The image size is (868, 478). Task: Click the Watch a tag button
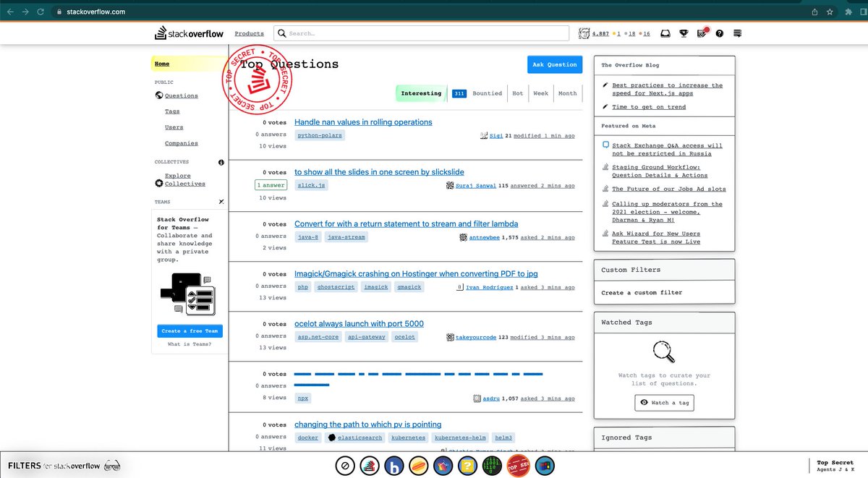point(664,403)
